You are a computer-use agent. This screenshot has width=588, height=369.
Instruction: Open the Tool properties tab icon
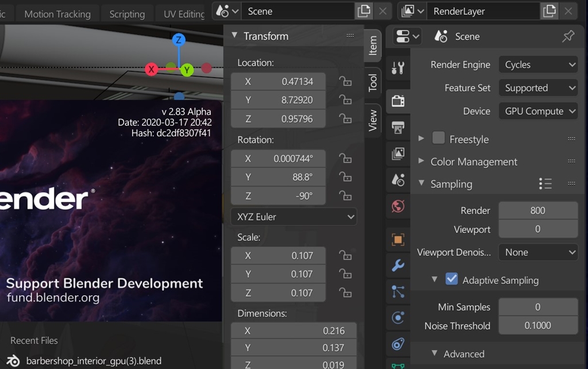pos(398,68)
